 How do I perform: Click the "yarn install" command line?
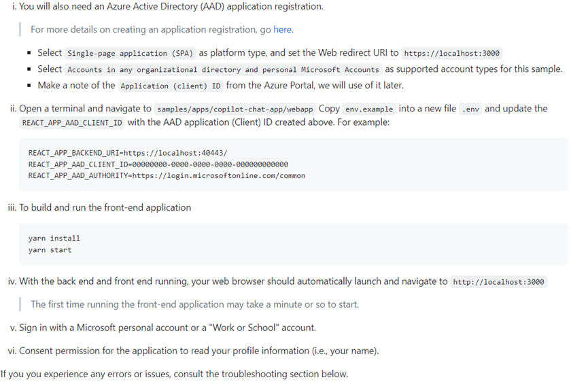tap(54, 239)
